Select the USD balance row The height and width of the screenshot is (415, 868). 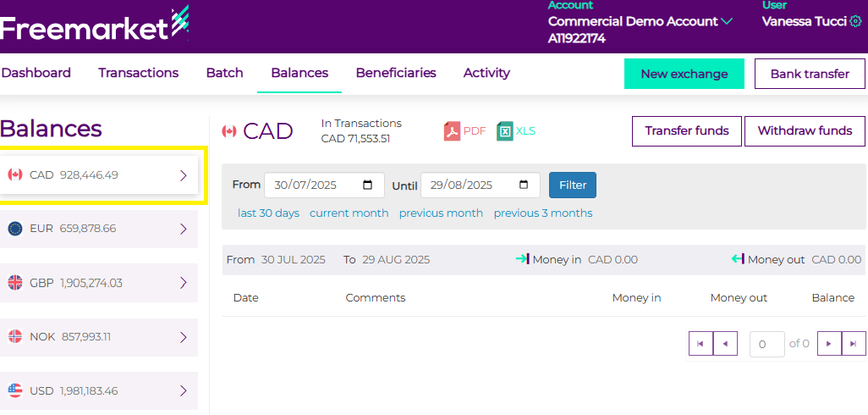pos(99,391)
